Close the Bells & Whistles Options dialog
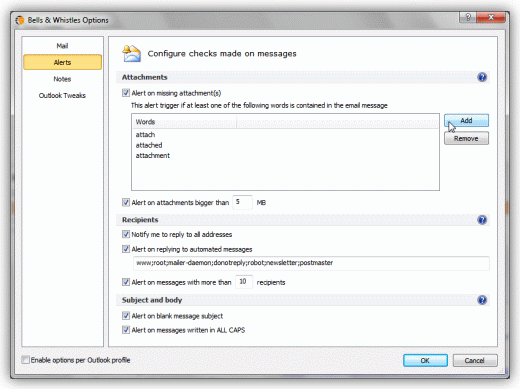520x389 pixels. click(x=491, y=17)
